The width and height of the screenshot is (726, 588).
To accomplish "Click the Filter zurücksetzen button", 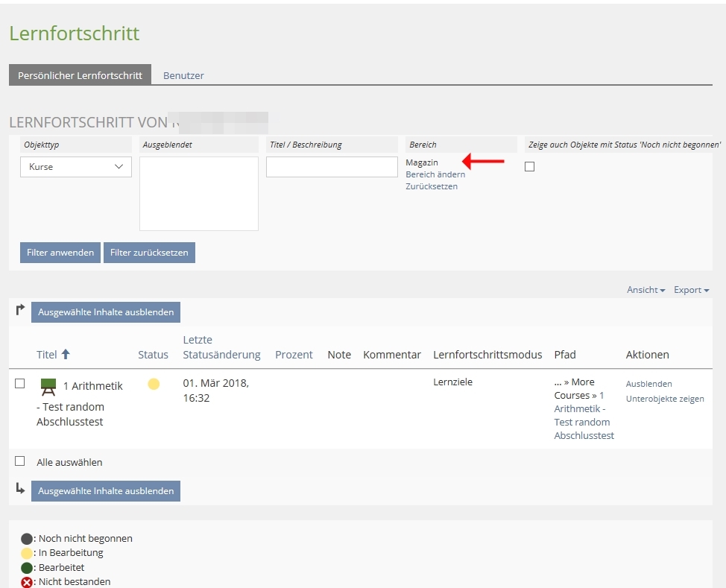I will click(149, 253).
